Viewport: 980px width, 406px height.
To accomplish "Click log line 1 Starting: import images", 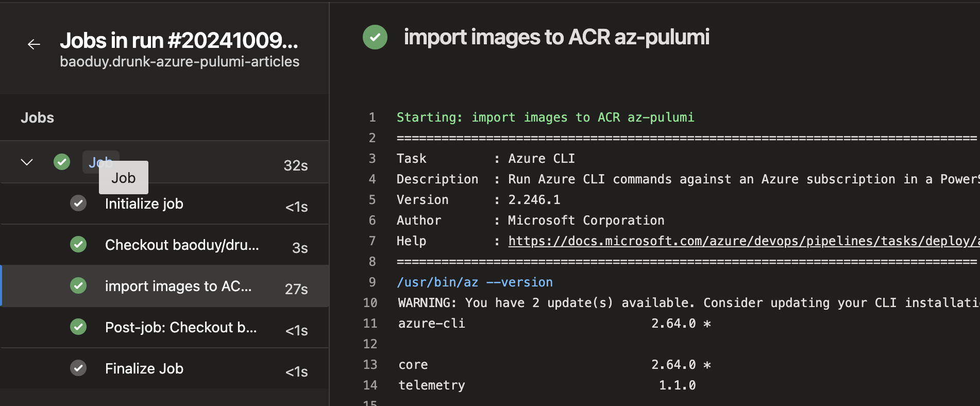I will point(545,117).
